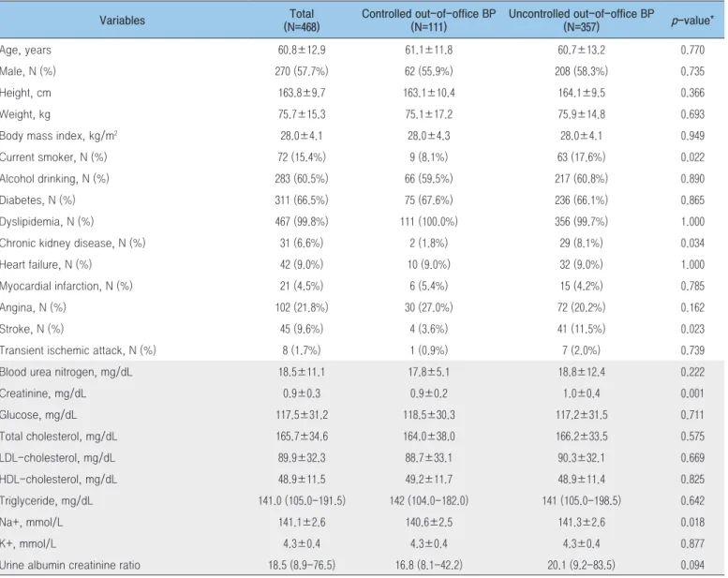The width and height of the screenshot is (728, 578).
Task: Click the total age value '60.8±12.9'
Action: [302, 51]
